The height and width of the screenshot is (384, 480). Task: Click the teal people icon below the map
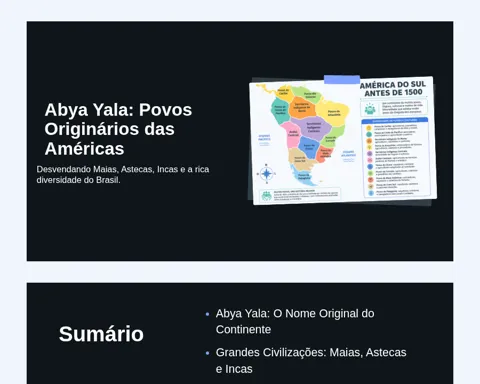[266, 196]
